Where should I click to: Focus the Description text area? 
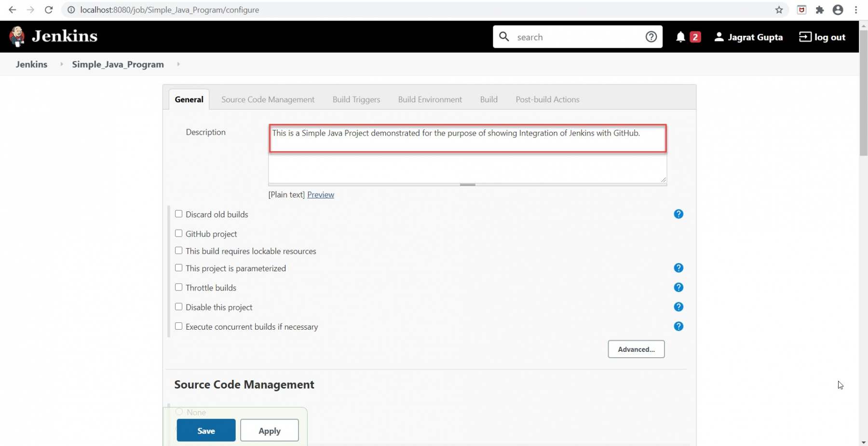pyautogui.click(x=467, y=154)
